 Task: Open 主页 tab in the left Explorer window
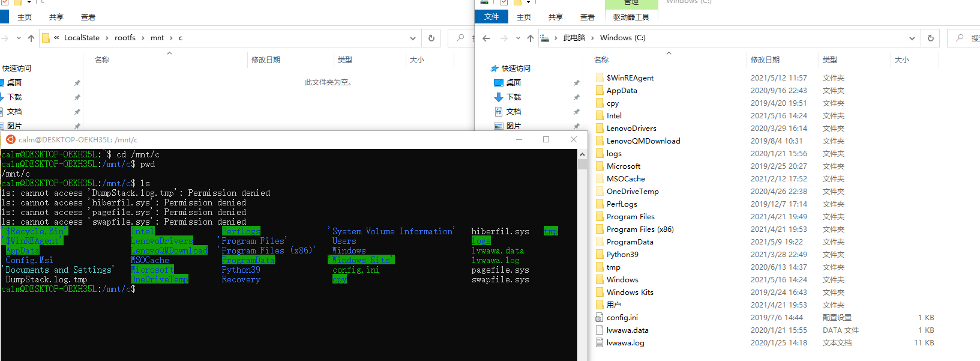(x=25, y=17)
